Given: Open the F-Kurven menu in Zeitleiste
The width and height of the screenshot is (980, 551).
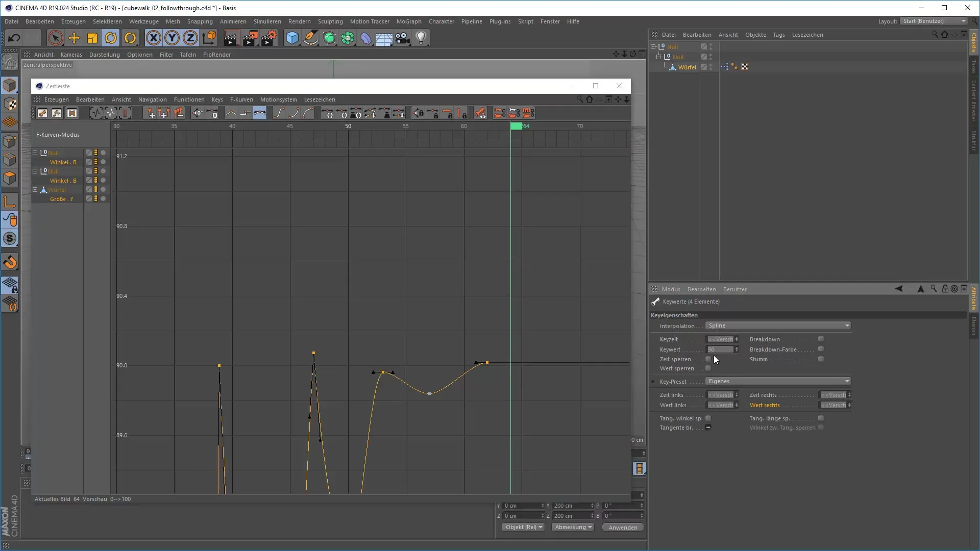Looking at the screenshot, I should click(241, 99).
